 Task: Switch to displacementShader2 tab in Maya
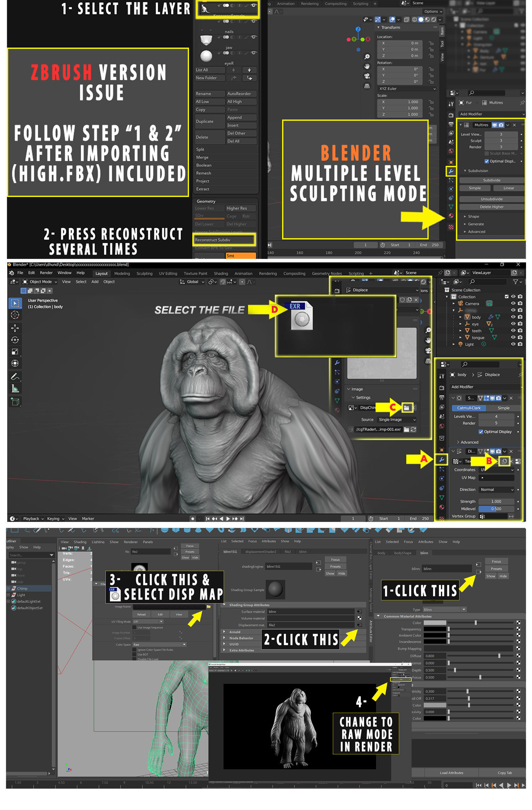coord(261,552)
